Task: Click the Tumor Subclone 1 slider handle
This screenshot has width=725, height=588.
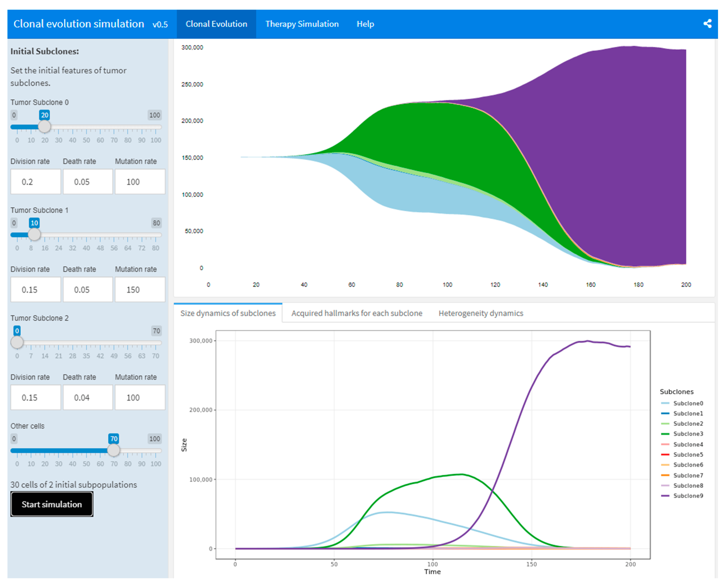Action: click(x=34, y=234)
